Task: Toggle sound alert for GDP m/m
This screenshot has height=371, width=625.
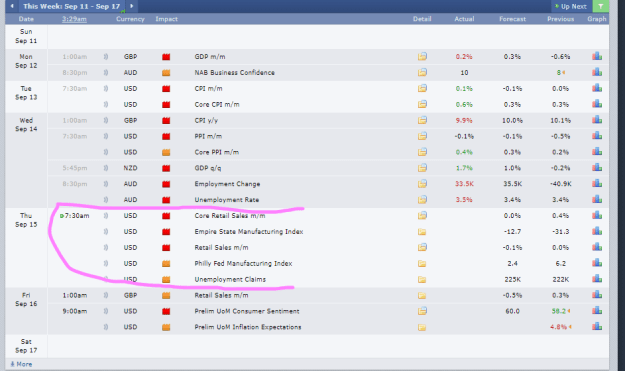Action: 106,57
